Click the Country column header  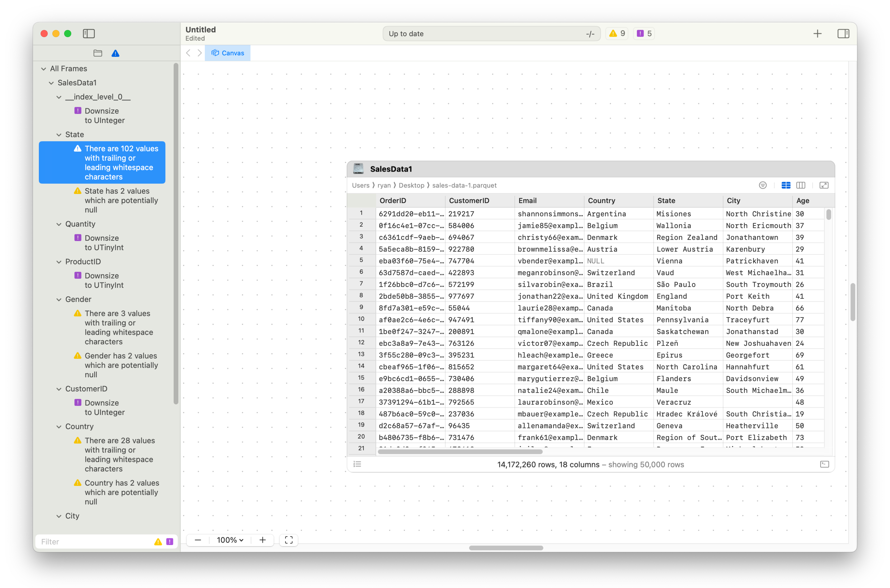619,201
